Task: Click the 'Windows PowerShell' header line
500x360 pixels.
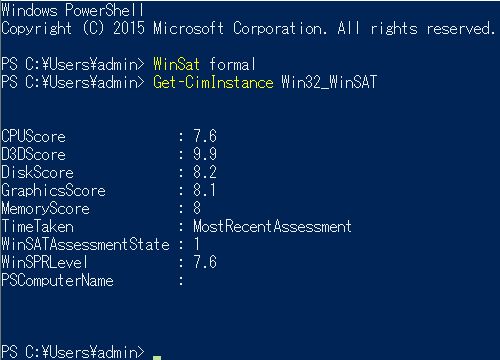Action: (x=73, y=10)
